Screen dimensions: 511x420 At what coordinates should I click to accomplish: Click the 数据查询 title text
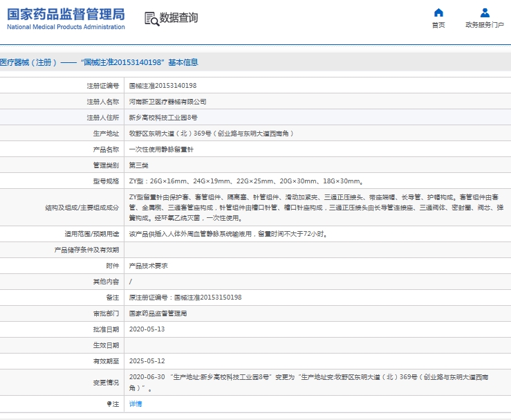178,17
